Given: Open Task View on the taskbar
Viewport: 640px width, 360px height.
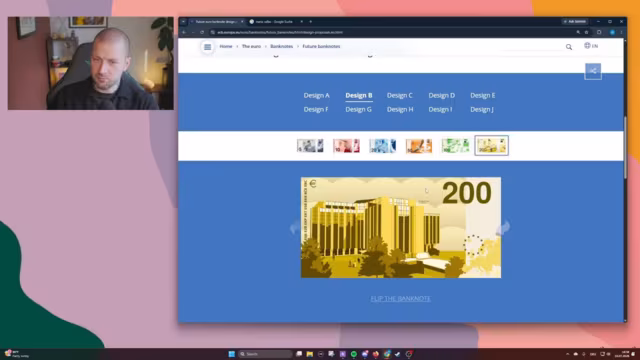Looking at the screenshot, I should tap(299, 354).
